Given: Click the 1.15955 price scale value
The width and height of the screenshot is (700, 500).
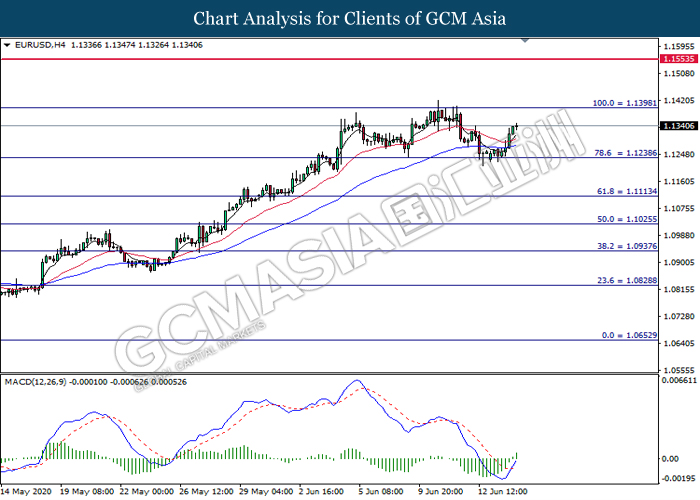Looking at the screenshot, I should click(679, 46).
